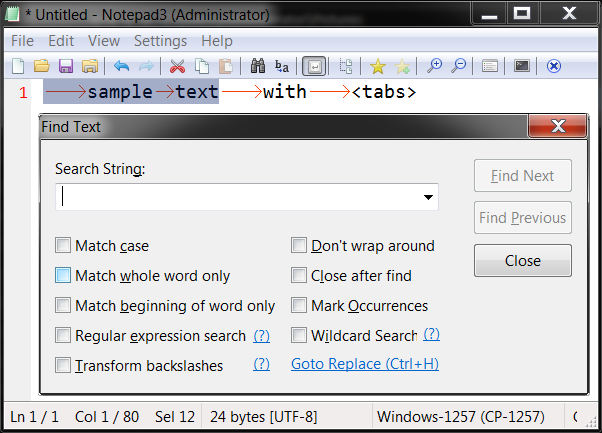602x433 pixels.
Task: Toggle Mark Occurrences checkbox
Action: (299, 305)
